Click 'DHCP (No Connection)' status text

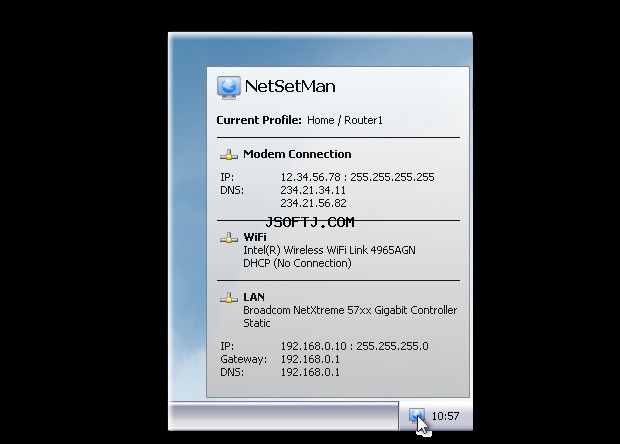point(297,263)
